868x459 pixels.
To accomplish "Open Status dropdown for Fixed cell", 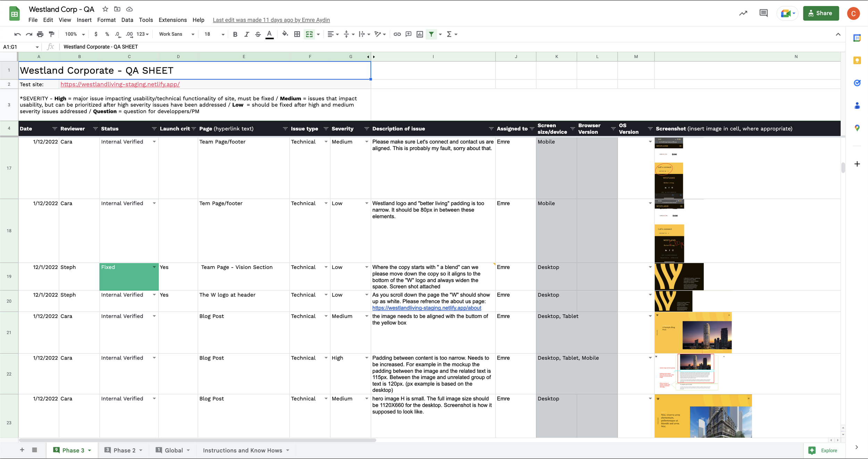I will coord(154,267).
